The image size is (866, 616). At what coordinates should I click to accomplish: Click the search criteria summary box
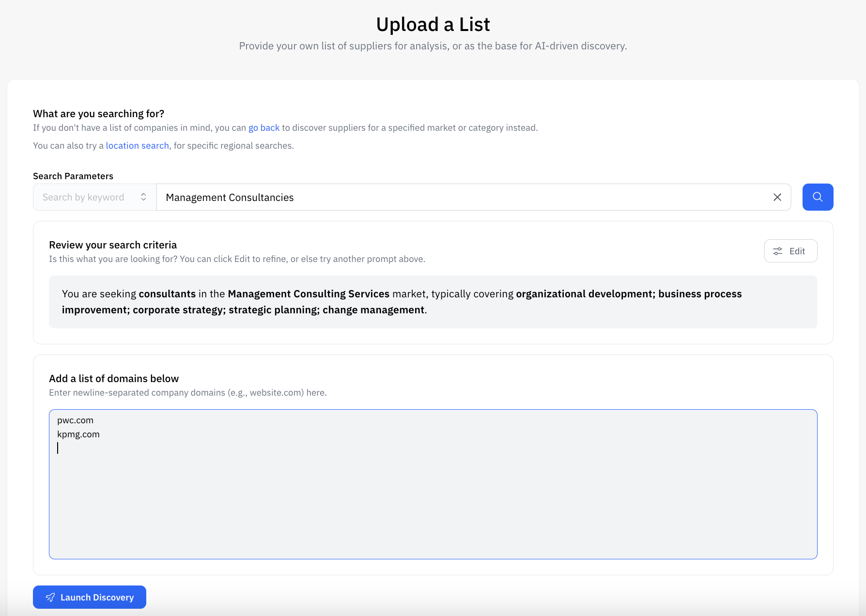[433, 302]
